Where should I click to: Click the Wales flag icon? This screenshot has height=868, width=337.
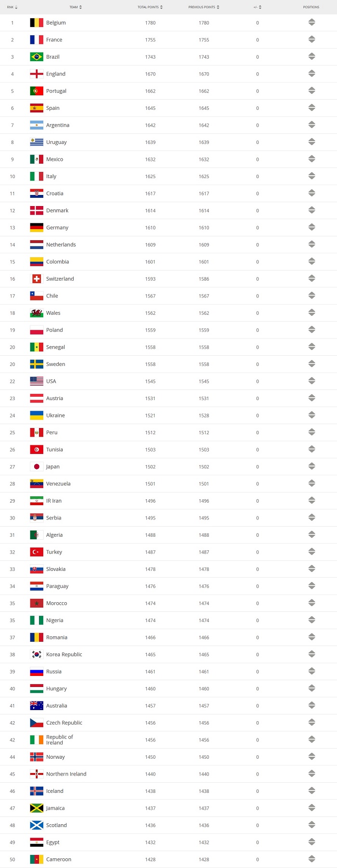point(37,313)
